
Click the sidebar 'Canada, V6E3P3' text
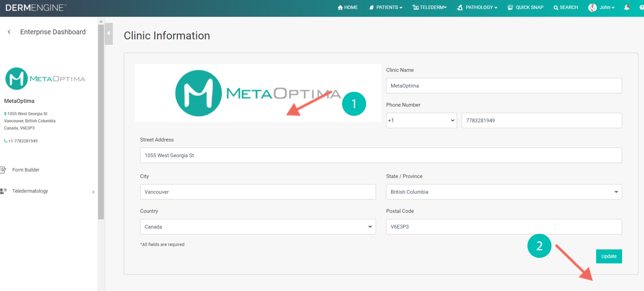(19, 128)
